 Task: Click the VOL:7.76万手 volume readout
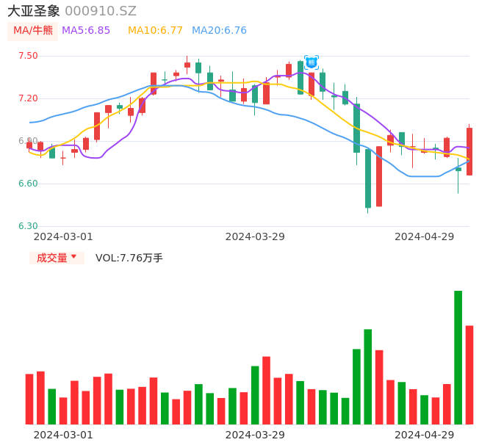coord(129,258)
